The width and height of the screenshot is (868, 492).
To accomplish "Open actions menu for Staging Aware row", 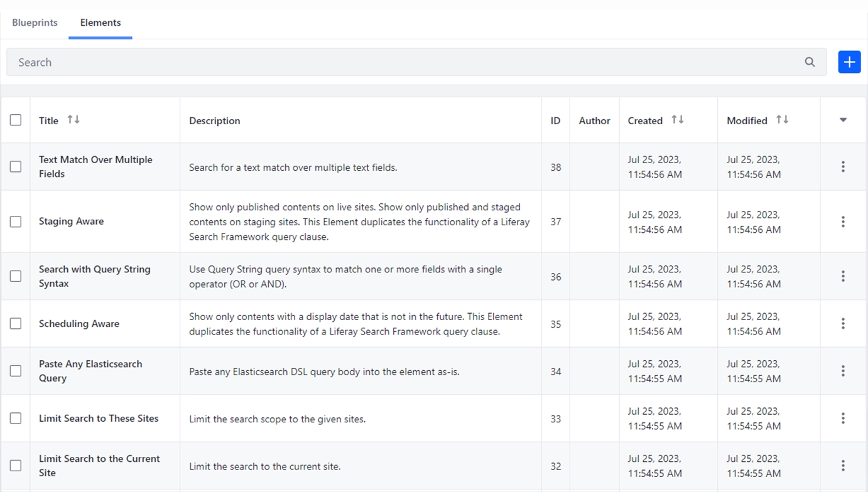I will [x=843, y=222].
